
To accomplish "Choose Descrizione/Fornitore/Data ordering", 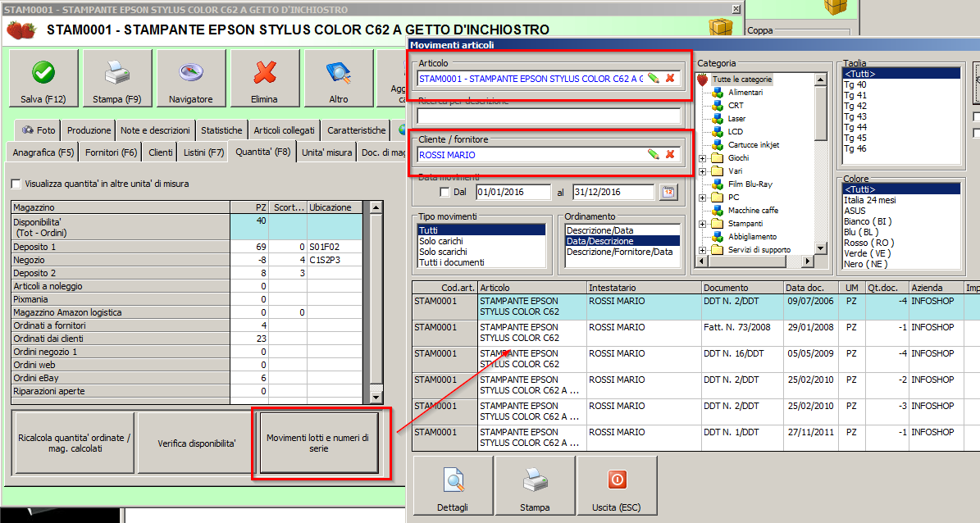I will click(x=622, y=251).
